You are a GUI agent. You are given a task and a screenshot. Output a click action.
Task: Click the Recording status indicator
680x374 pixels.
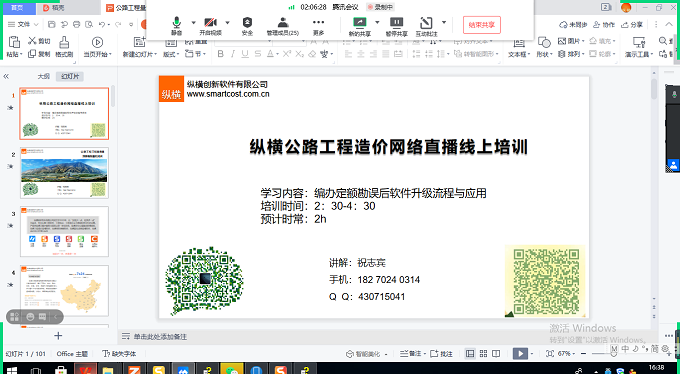380,7
